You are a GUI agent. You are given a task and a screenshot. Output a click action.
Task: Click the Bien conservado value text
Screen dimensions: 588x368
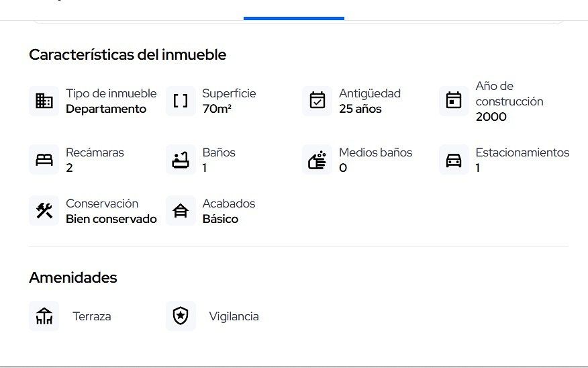[111, 219]
